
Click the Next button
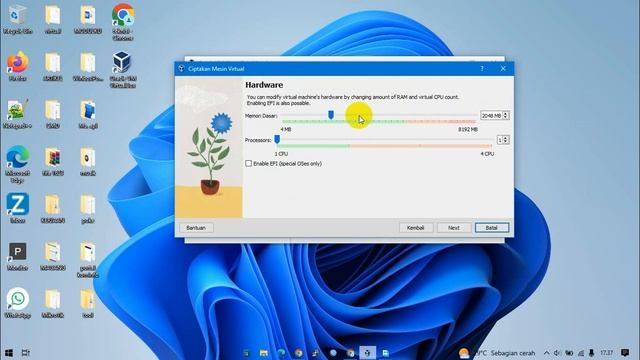[454, 228]
